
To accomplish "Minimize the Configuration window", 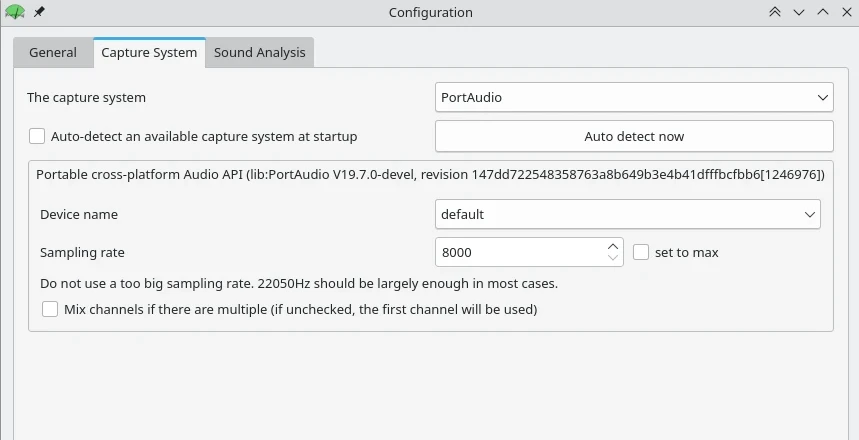I will [x=799, y=12].
